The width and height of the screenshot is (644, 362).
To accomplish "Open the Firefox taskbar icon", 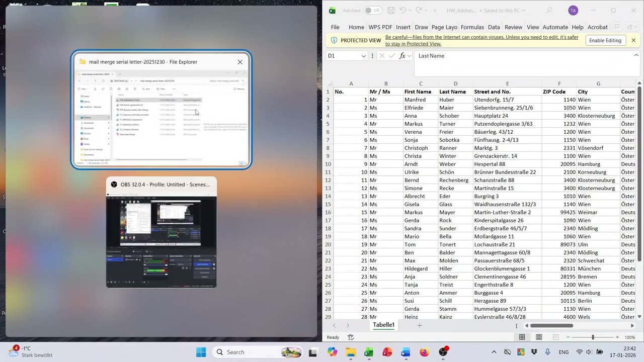I will click(x=424, y=352).
